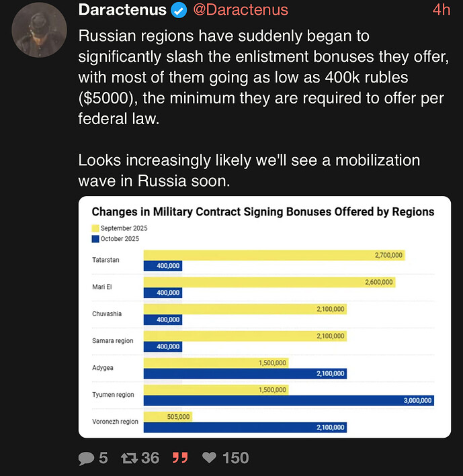Viewport: 463px width, 476px height.
Task: Click Voronezh region's 505,000 yellow bar
Action: pyautogui.click(x=168, y=417)
